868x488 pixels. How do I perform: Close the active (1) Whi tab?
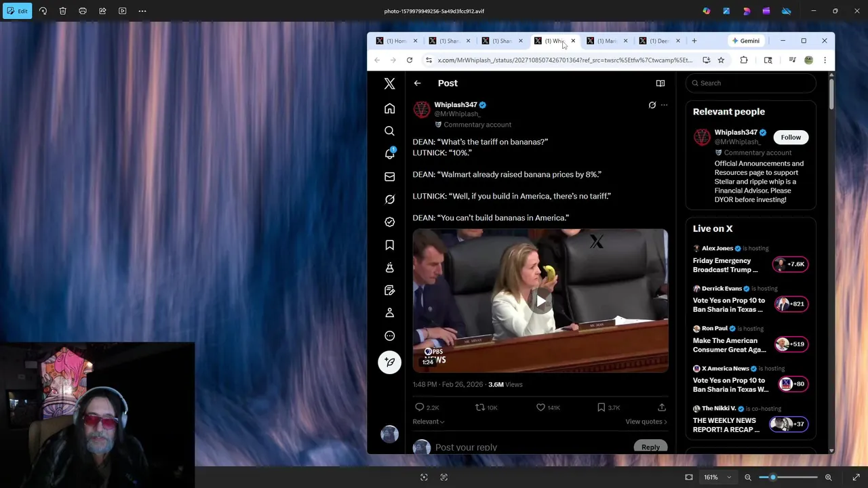click(573, 41)
